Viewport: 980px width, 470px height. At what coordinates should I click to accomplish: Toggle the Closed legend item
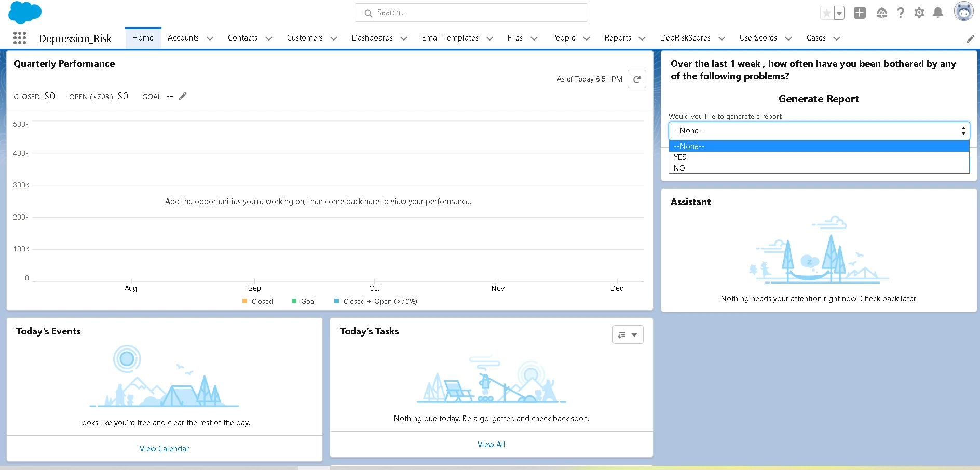click(x=257, y=301)
